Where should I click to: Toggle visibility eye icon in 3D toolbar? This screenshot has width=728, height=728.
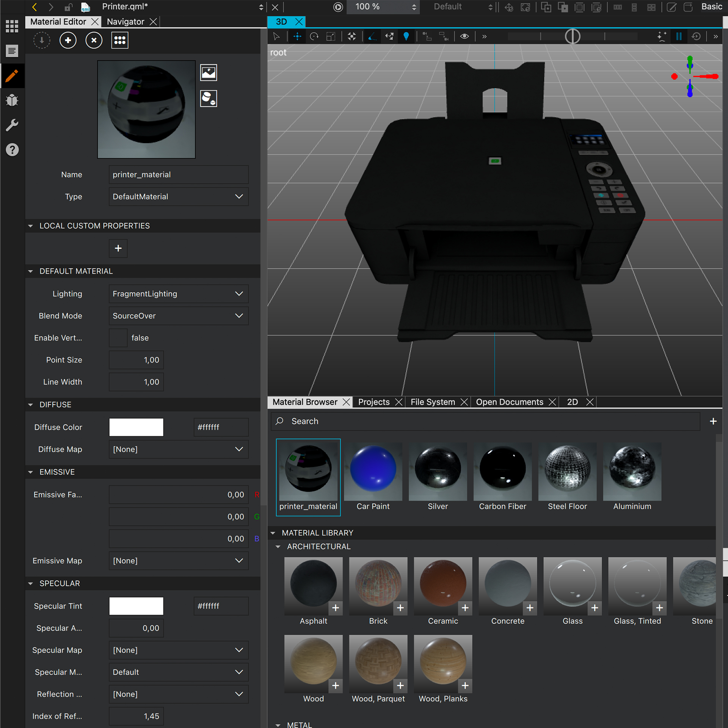464,36
